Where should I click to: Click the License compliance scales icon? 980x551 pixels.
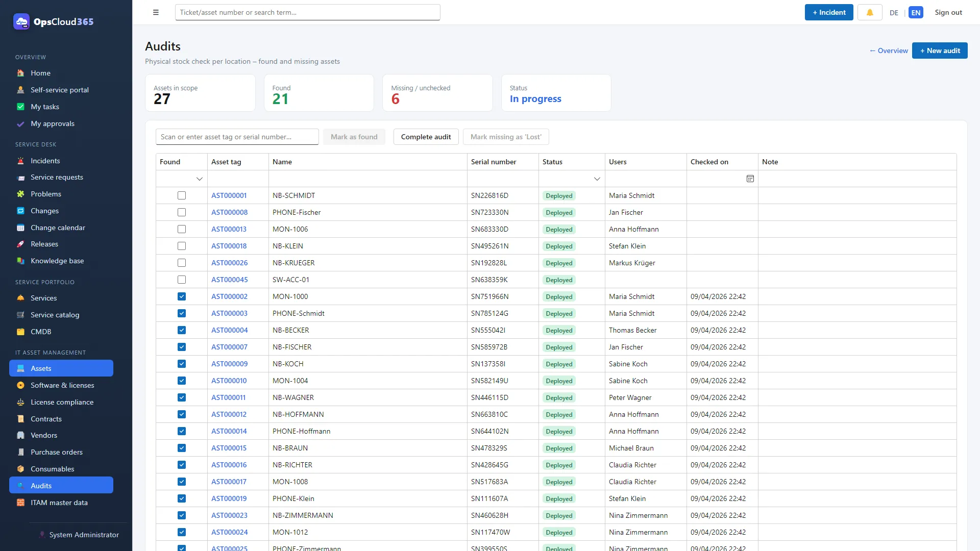click(x=20, y=402)
